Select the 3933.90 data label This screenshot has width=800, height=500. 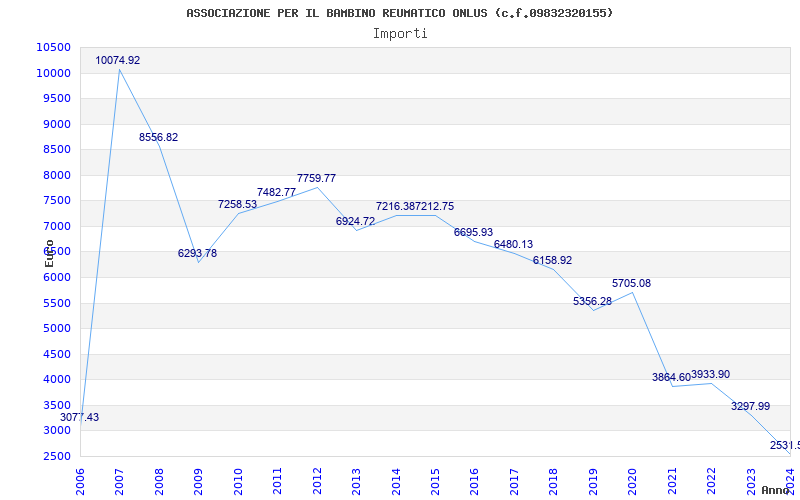tap(710, 374)
